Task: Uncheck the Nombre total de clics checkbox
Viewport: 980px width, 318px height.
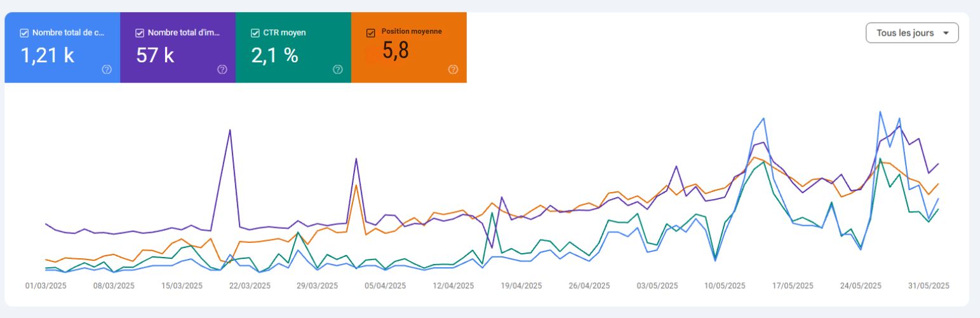Action: [24, 33]
